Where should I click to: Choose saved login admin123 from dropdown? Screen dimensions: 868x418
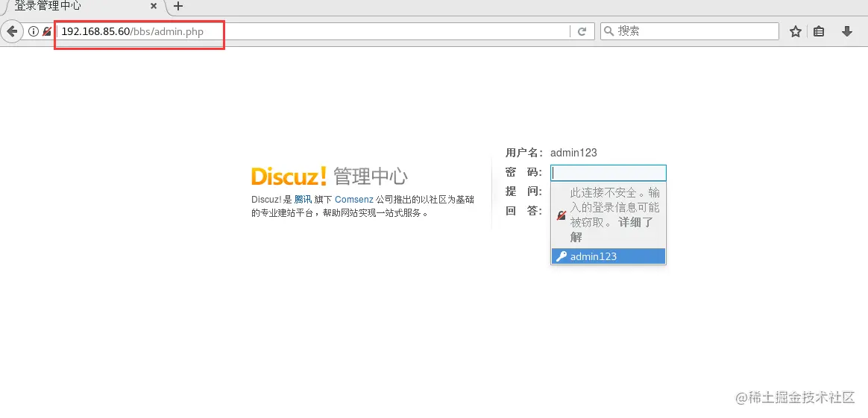pos(608,256)
